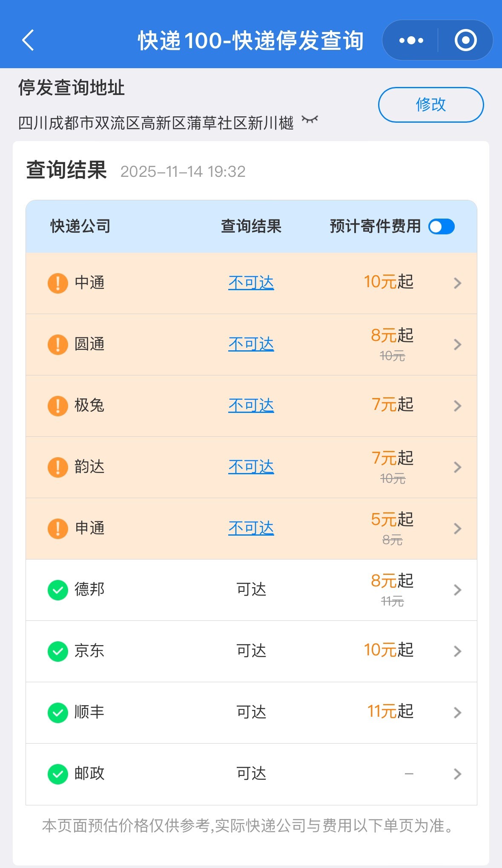Expand the 圆通 row chevron
Viewport: 502px width, 868px height.
coord(458,344)
